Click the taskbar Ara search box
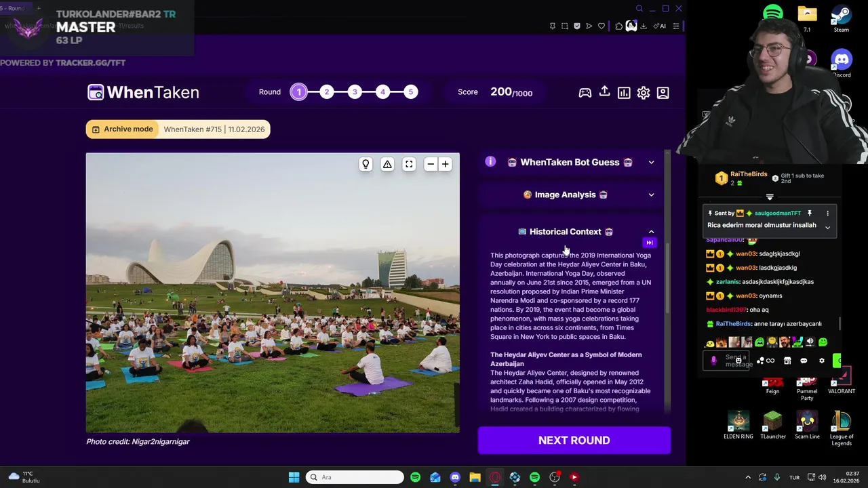 pyautogui.click(x=355, y=477)
